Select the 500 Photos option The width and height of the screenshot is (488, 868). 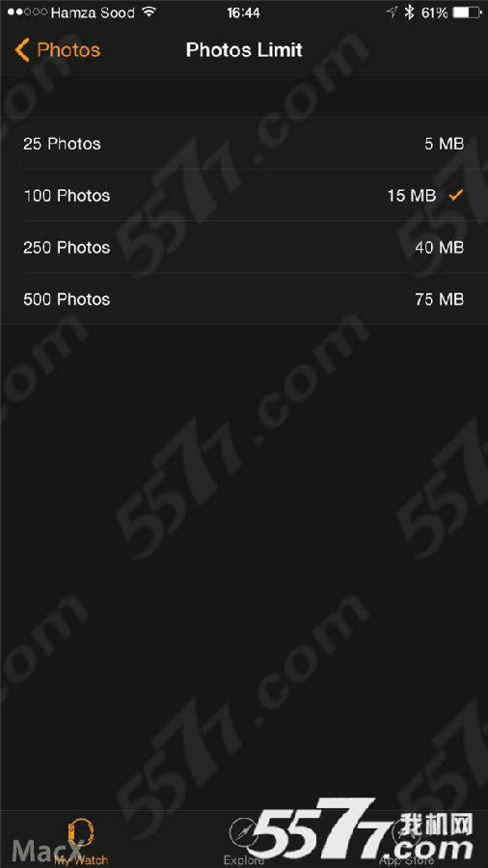click(x=244, y=299)
